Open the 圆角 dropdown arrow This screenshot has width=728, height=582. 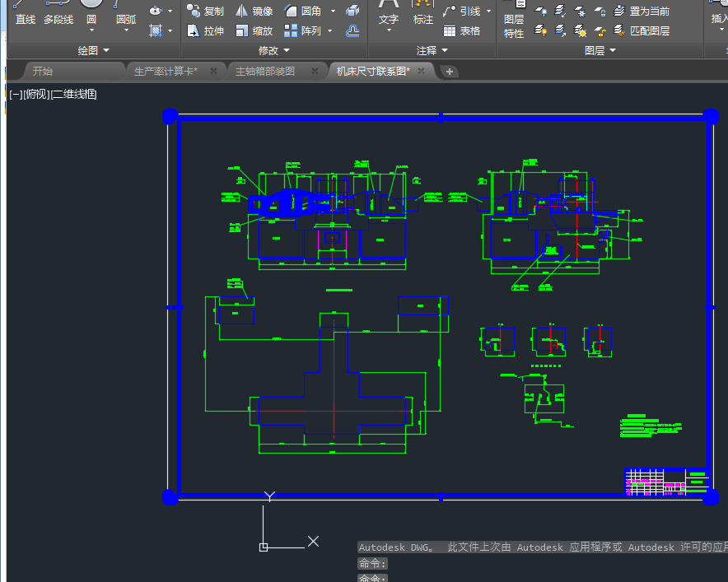pos(333,11)
